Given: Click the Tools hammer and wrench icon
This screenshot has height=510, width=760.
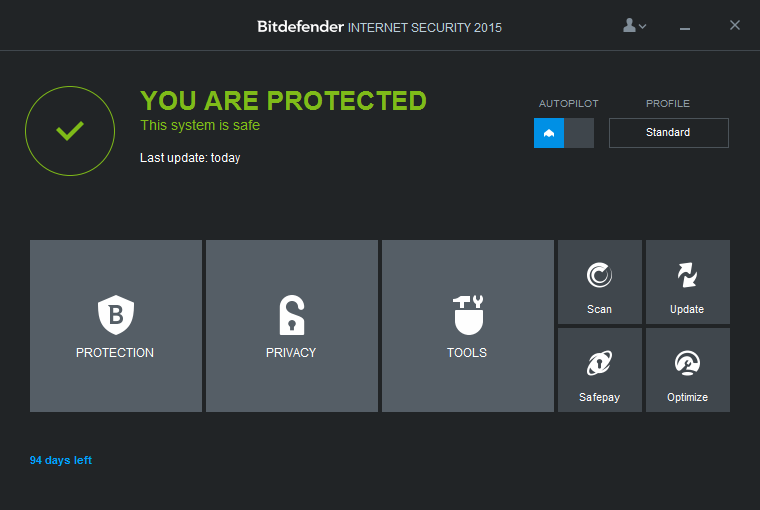Looking at the screenshot, I should click(x=467, y=315).
